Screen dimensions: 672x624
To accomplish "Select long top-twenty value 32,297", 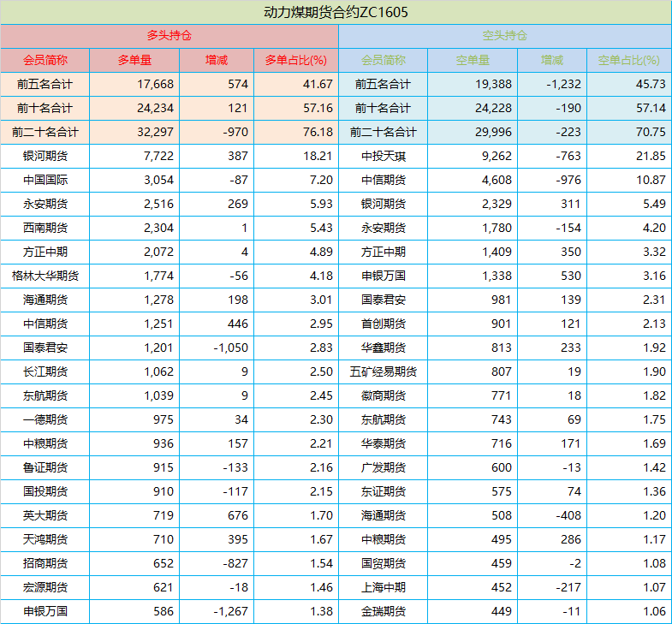I will pyautogui.click(x=155, y=132).
